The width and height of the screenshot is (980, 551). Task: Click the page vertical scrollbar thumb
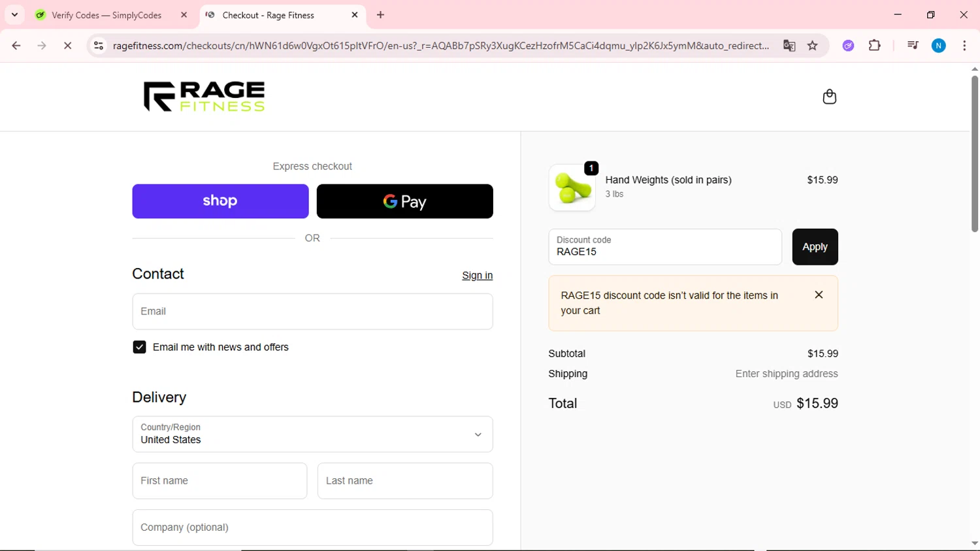974,154
